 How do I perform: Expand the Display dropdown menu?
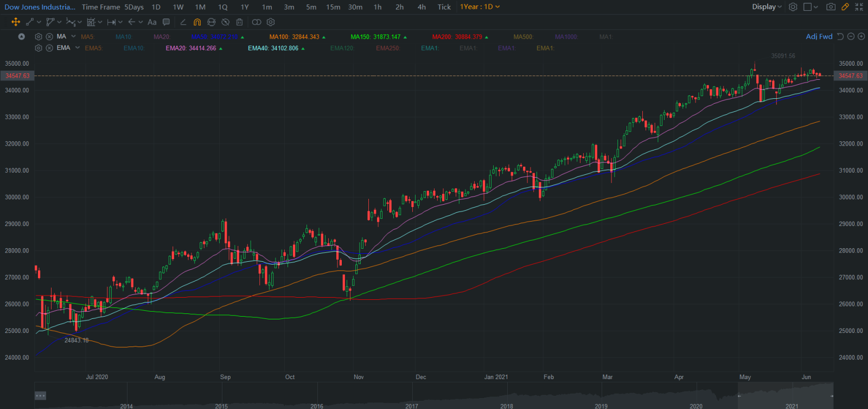point(767,7)
